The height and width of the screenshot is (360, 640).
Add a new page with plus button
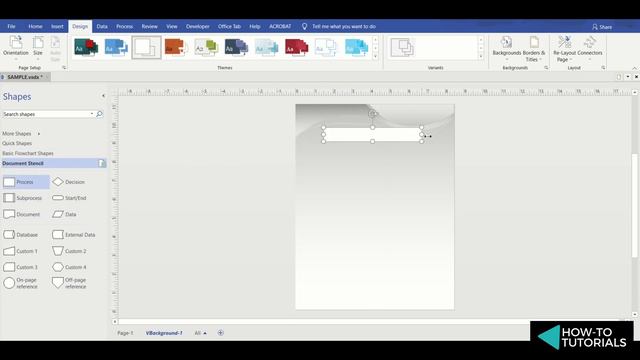coord(220,333)
